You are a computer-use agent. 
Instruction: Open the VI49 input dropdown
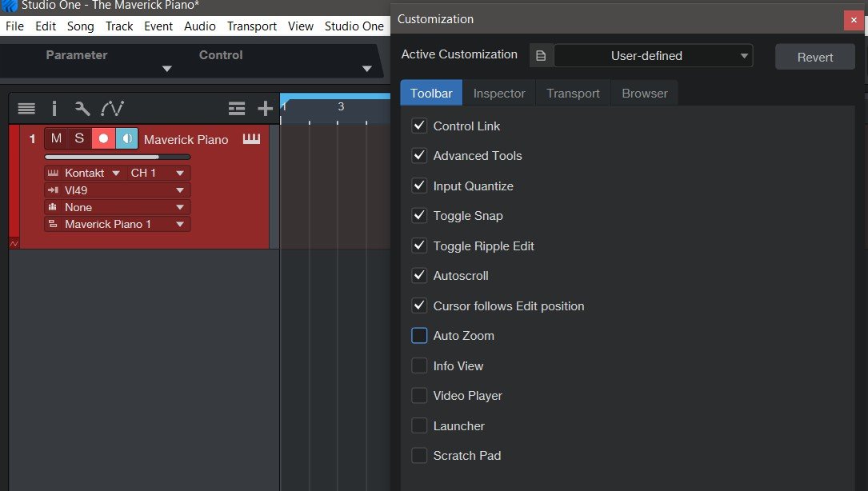tap(180, 190)
